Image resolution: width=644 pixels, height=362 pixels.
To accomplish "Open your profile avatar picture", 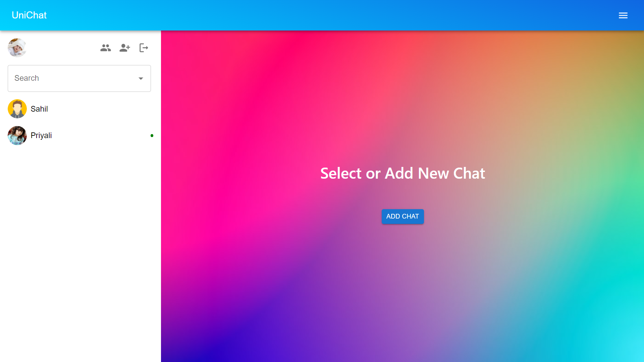I will [x=17, y=48].
